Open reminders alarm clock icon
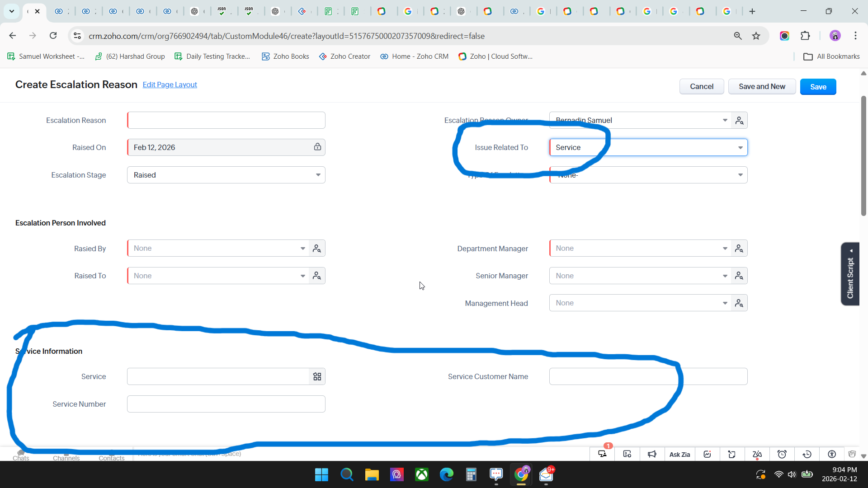 pos(782,454)
